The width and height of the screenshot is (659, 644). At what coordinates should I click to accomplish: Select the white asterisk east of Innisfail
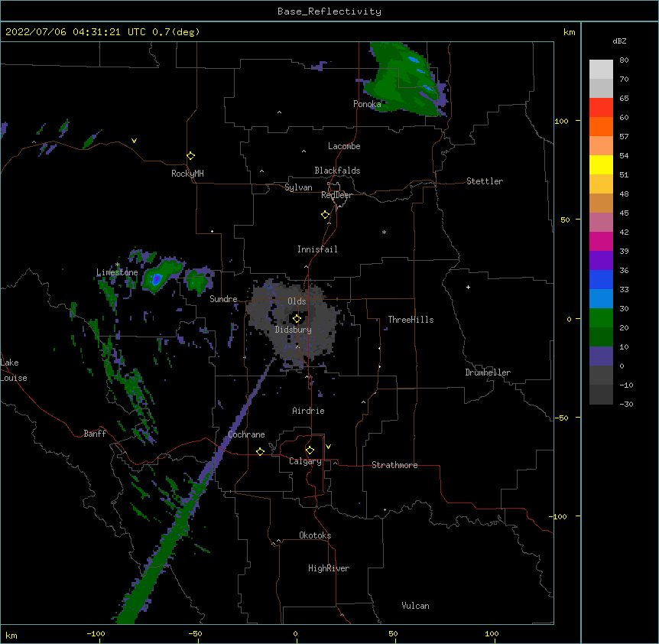tap(384, 232)
